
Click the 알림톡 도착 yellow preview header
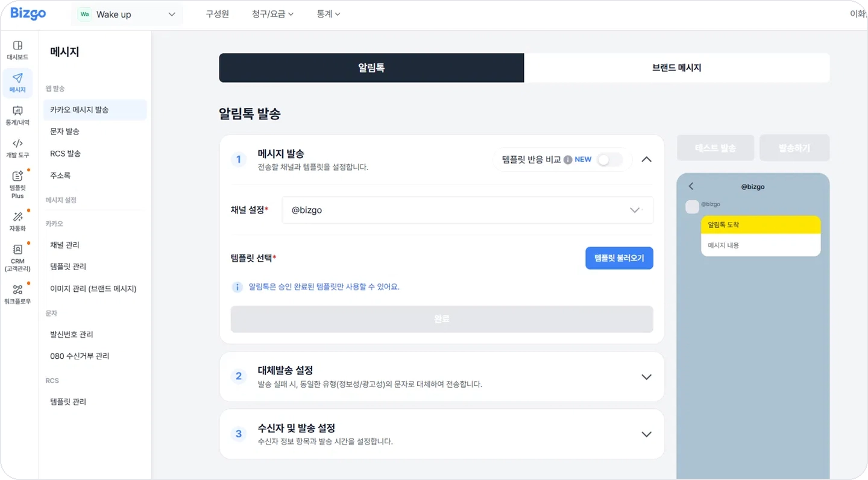click(761, 225)
